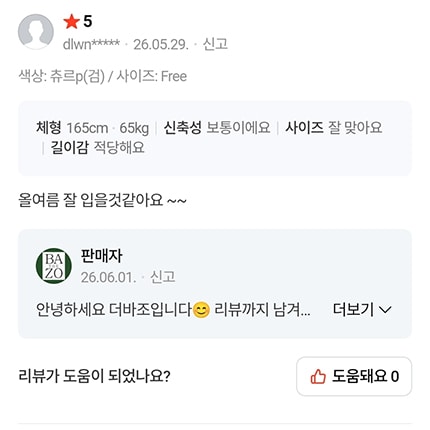Report the seller reply via 신고 beside 26.06.01.

pyautogui.click(x=163, y=277)
